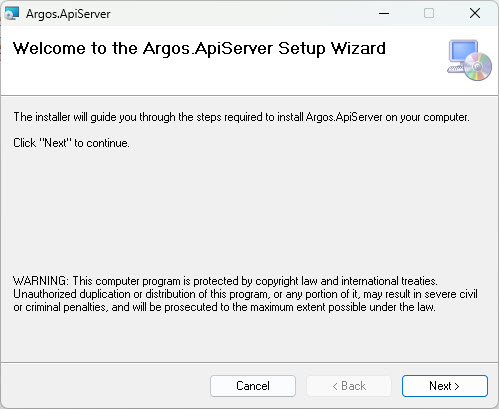The image size is (499, 409).
Task: Click the computer-and-disc setup banner icon
Action: pos(469,60)
